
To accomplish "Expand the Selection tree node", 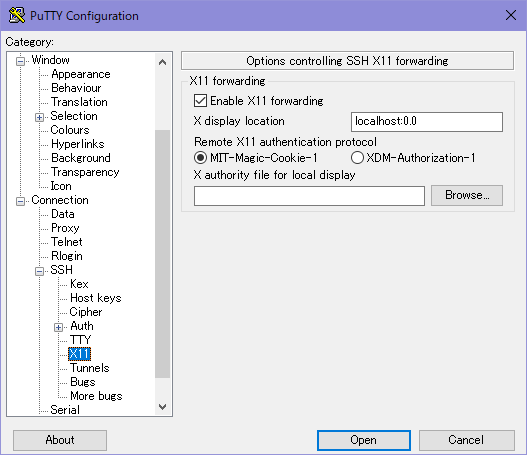I will click(x=39, y=117).
